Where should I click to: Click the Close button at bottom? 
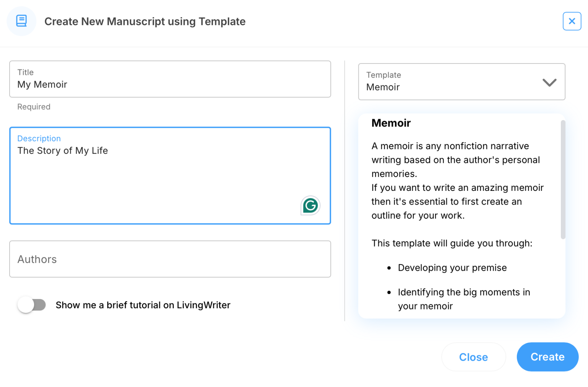click(x=473, y=357)
